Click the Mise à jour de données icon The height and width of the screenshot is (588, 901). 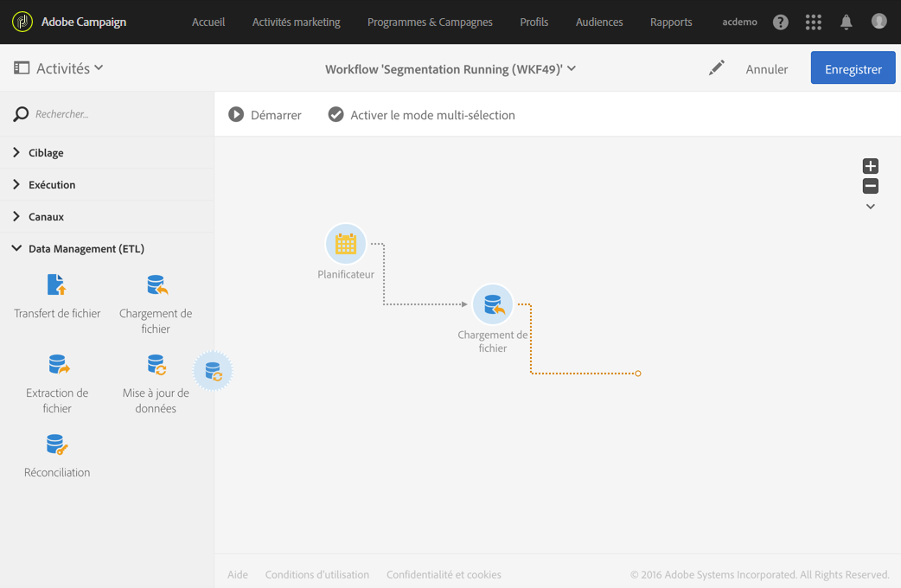156,365
